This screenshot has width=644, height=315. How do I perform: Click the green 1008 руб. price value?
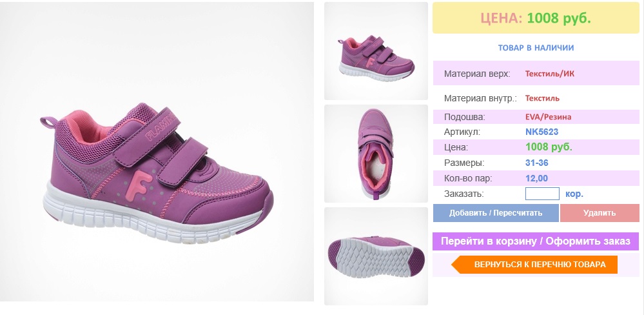(x=549, y=147)
